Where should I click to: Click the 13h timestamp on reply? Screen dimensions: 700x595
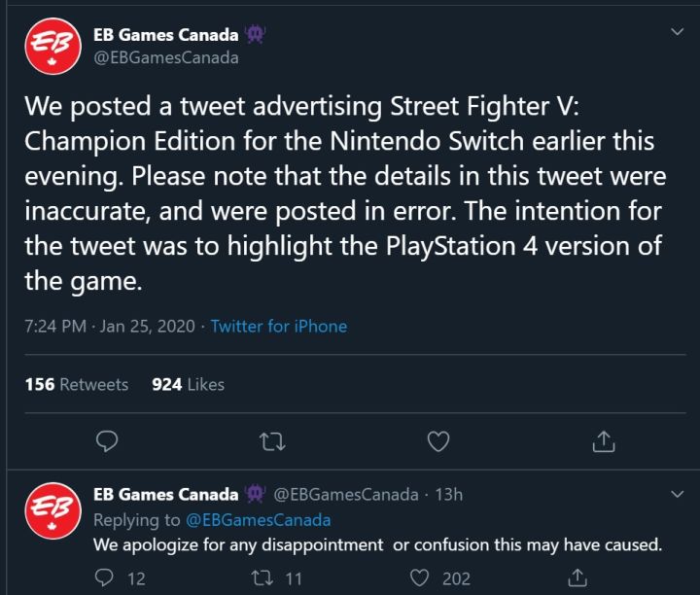(x=449, y=495)
